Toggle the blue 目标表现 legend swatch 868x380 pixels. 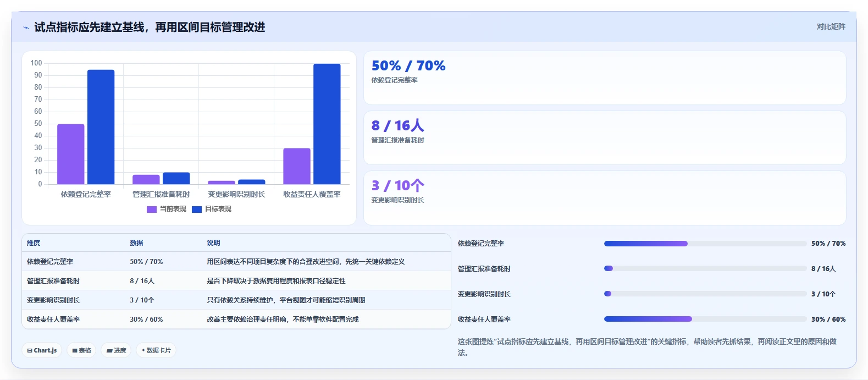pyautogui.click(x=197, y=210)
